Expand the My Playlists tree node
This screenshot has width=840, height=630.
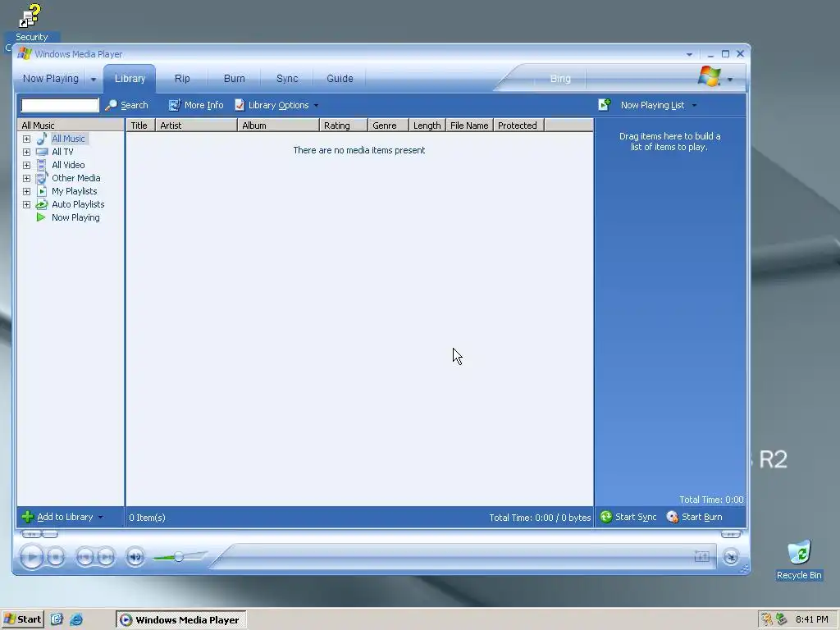[x=26, y=191]
